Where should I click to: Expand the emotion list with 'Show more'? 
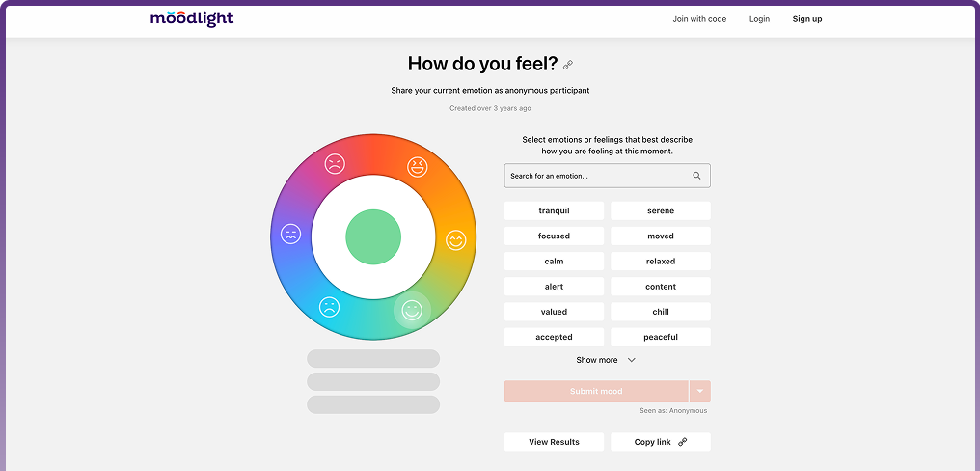606,360
